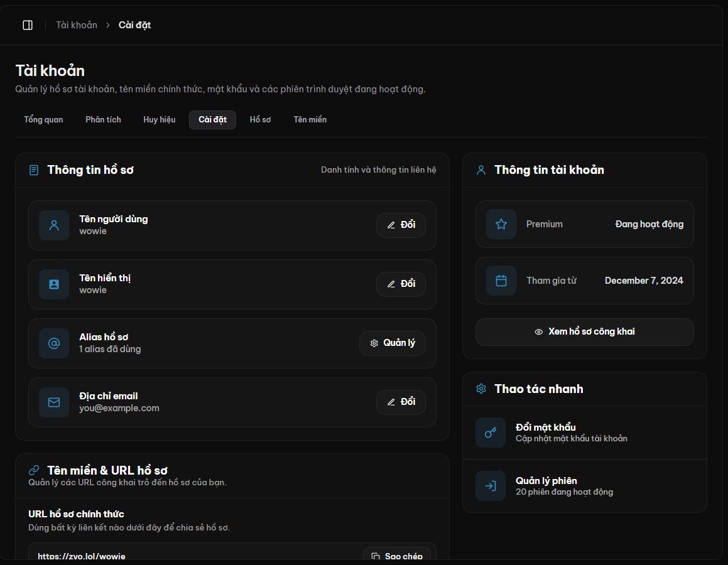Click the @ icon beside Alias hồ sơ

[54, 343]
